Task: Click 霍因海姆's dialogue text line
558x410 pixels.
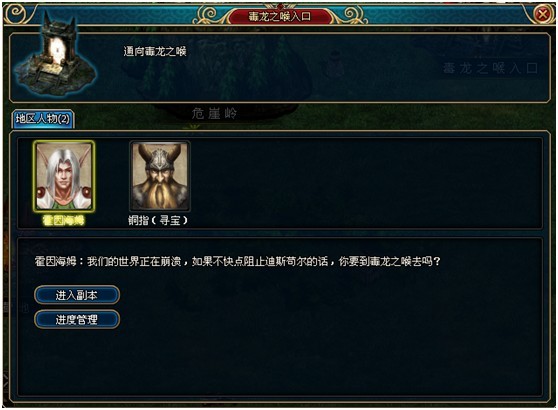Action: coord(238,261)
